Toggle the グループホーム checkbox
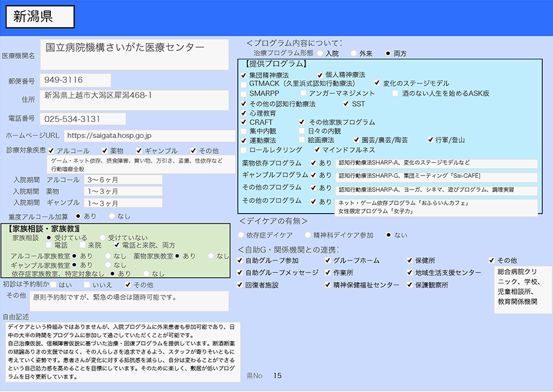 pos(328,261)
